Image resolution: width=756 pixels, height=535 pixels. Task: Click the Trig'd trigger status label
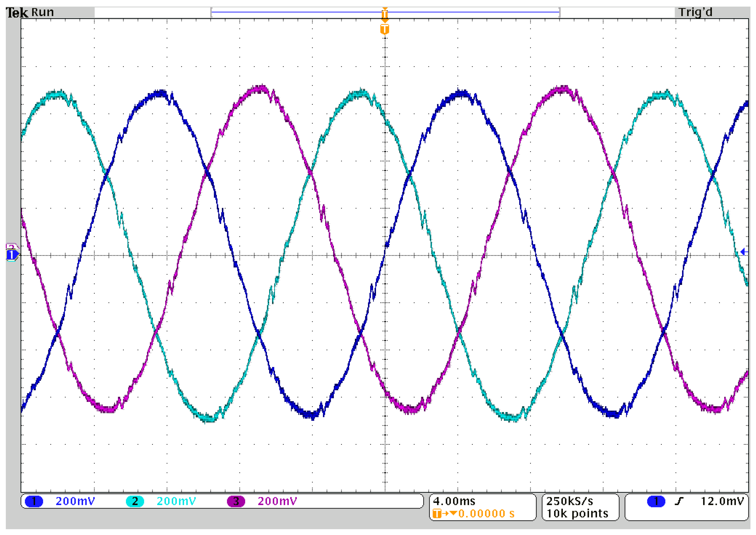[x=695, y=12]
